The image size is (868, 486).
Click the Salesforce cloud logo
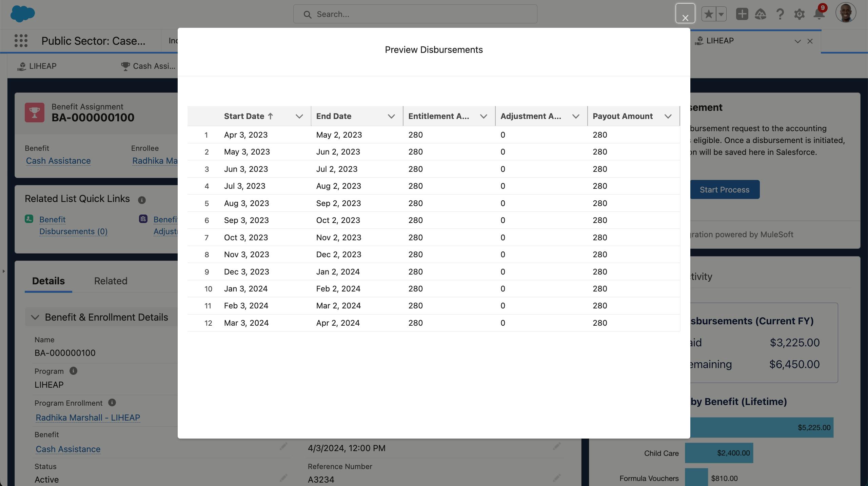click(22, 14)
